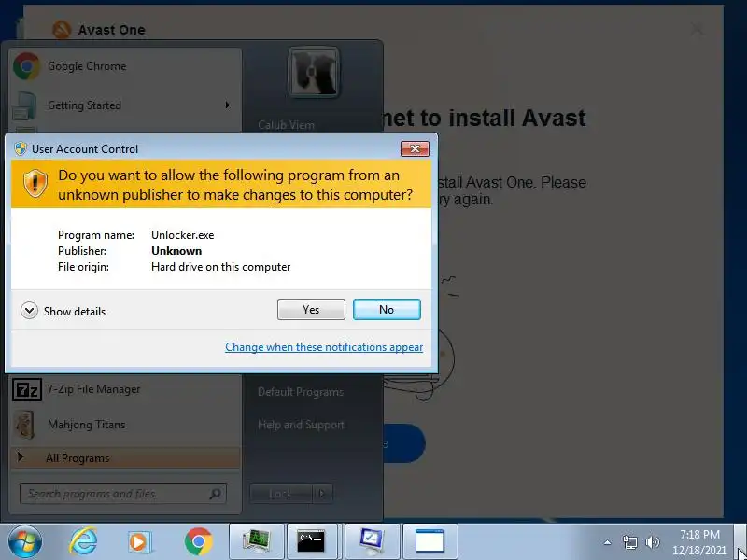
Task: Open Getting Started in Start menu
Action: click(125, 105)
